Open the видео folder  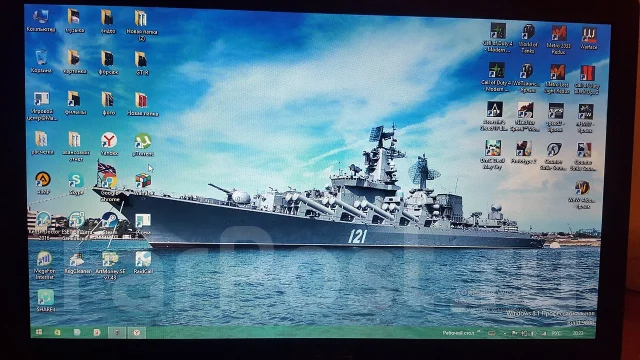click(x=108, y=21)
